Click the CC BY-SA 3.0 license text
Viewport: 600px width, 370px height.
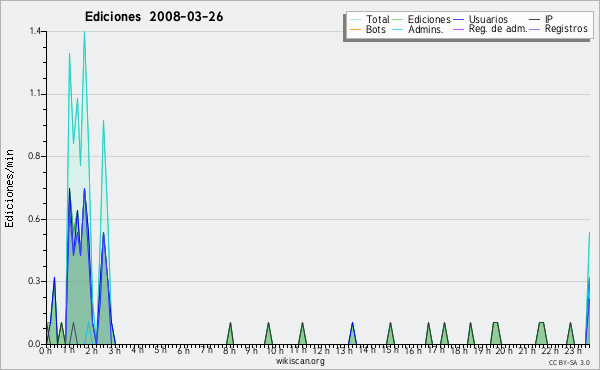pyautogui.click(x=569, y=362)
